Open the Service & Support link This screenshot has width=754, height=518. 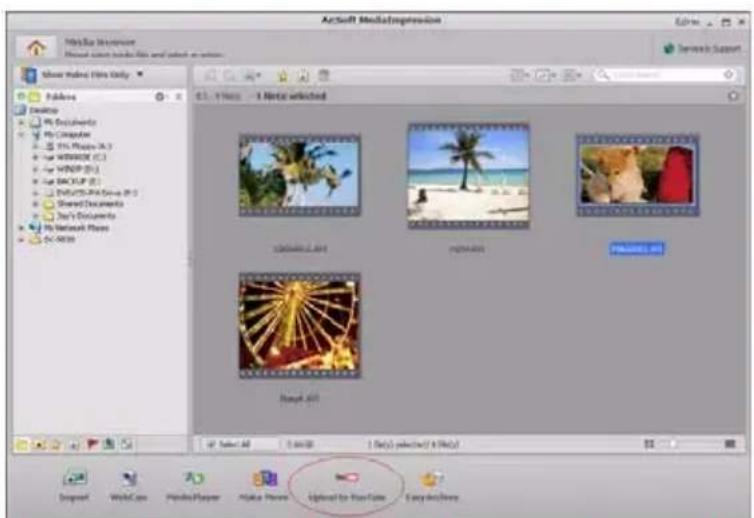tap(702, 49)
